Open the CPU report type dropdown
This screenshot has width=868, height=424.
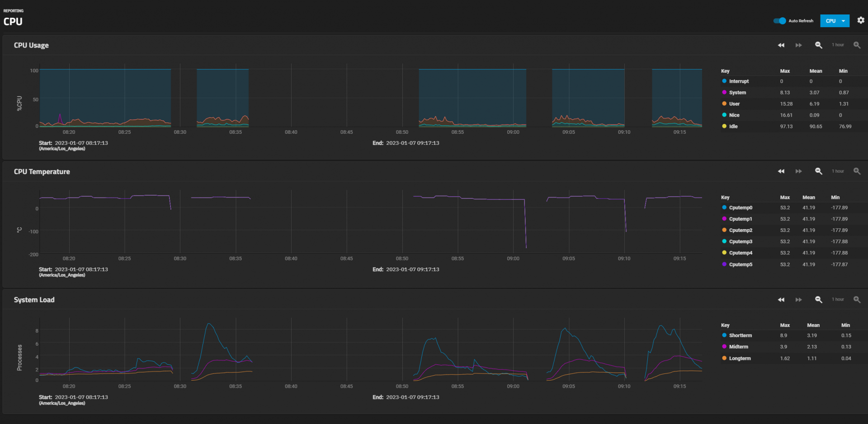(x=835, y=21)
